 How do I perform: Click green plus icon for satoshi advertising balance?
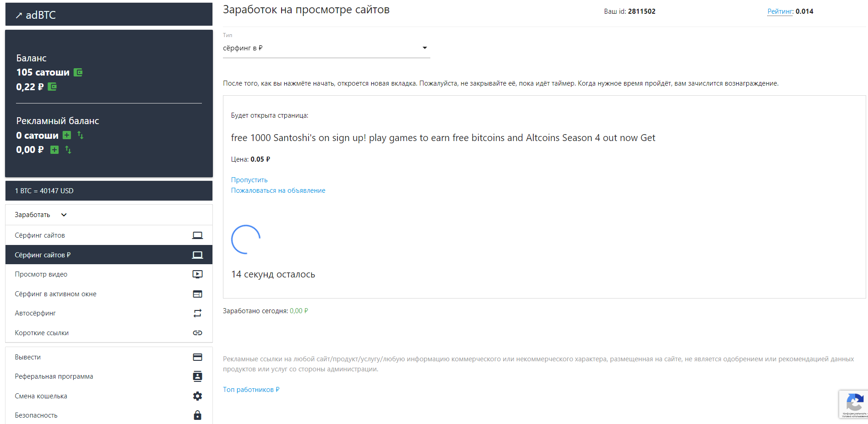point(67,135)
